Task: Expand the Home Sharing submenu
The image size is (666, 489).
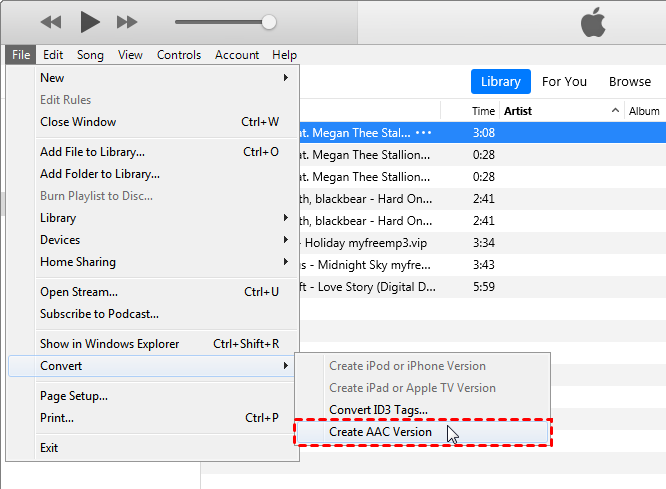Action: pyautogui.click(x=285, y=262)
